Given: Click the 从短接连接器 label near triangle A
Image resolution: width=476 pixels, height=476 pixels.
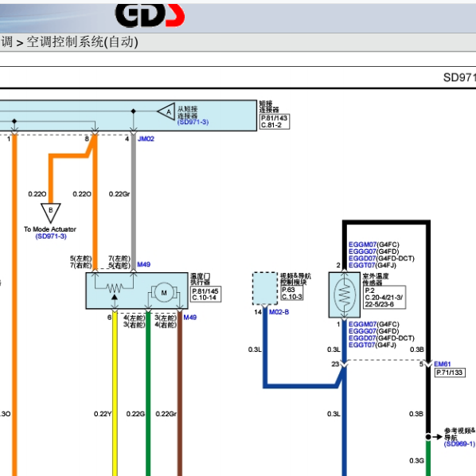Looking at the screenshot, I should pos(188,112).
